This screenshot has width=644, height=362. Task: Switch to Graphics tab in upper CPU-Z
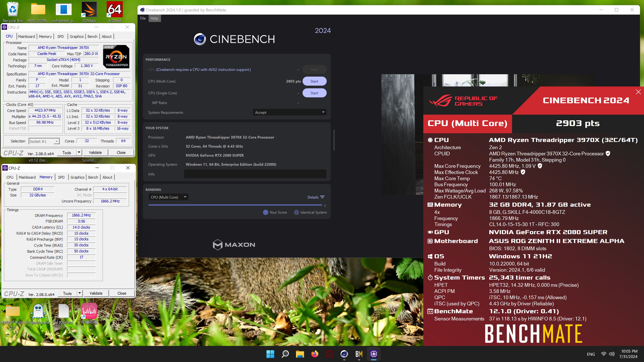click(76, 37)
